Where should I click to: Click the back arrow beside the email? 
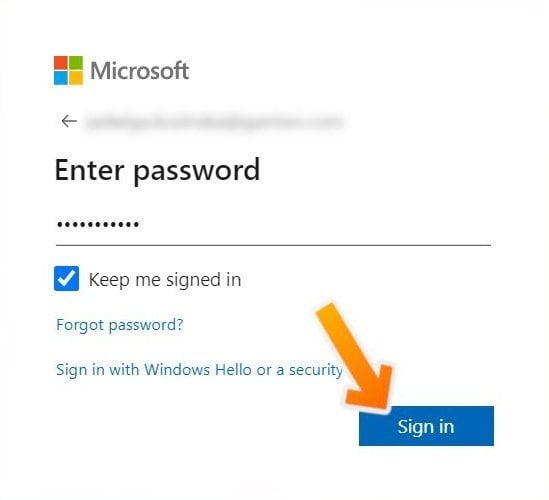69,121
